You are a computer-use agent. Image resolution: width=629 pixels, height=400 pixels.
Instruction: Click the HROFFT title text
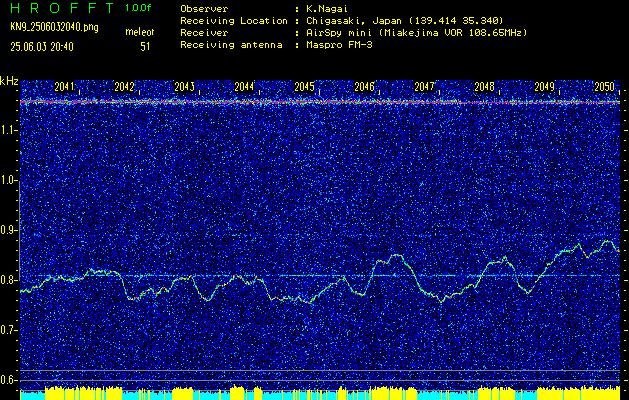[62, 8]
